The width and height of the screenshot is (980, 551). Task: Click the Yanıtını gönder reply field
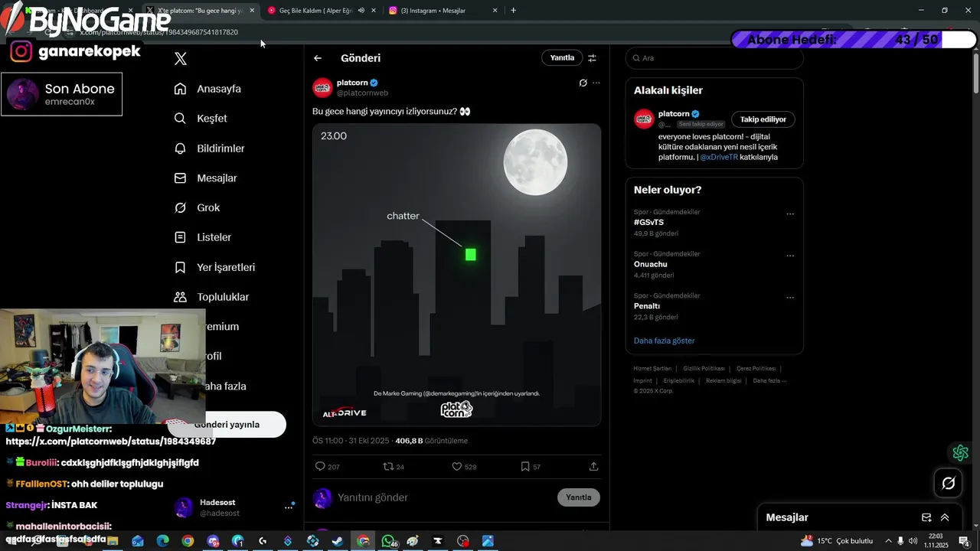point(444,497)
